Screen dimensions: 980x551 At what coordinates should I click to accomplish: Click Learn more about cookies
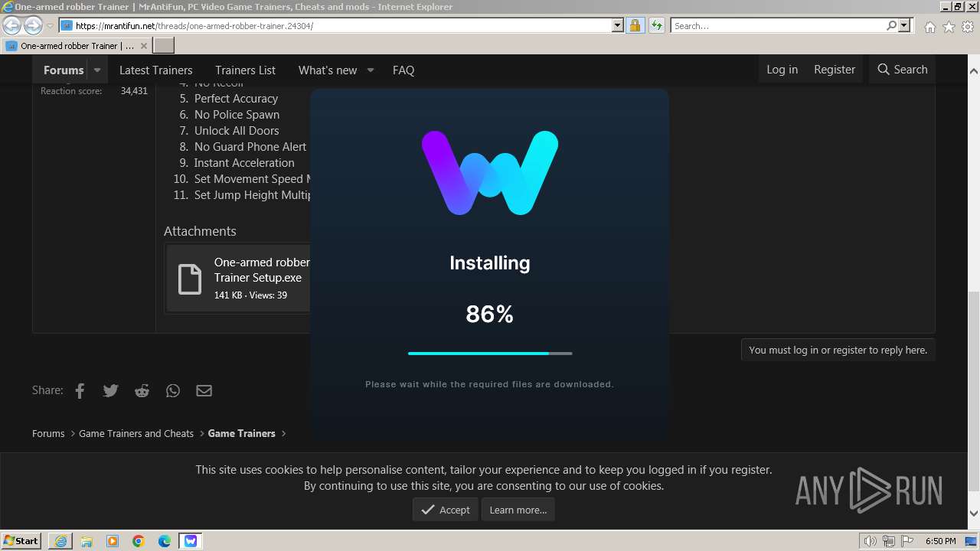(518, 510)
